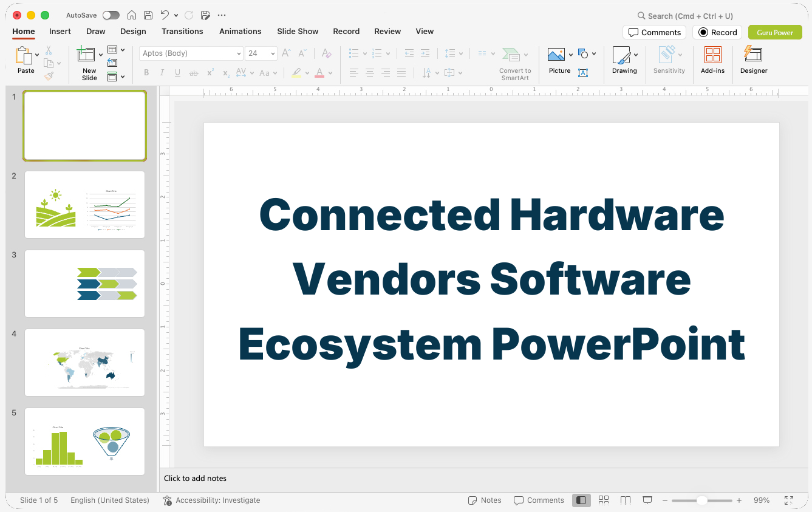Toggle Superscript formatting
The width and height of the screenshot is (812, 512).
pos(210,73)
